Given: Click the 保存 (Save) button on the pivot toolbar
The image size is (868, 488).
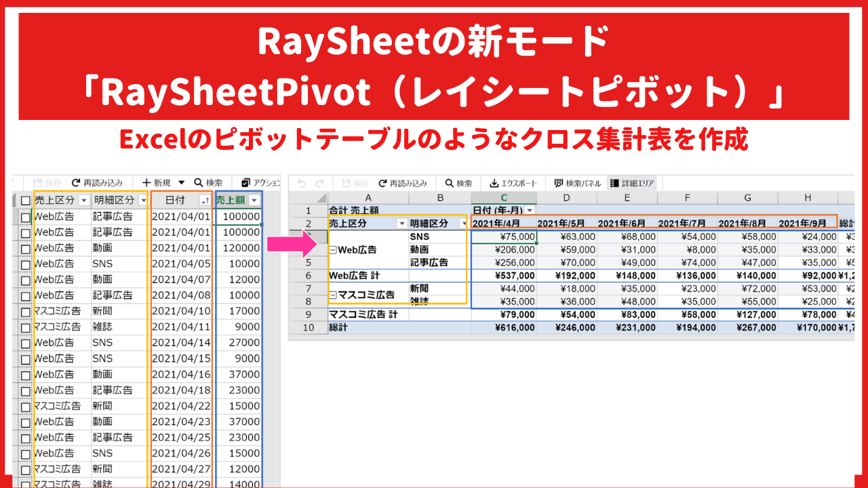Looking at the screenshot, I should [x=355, y=182].
